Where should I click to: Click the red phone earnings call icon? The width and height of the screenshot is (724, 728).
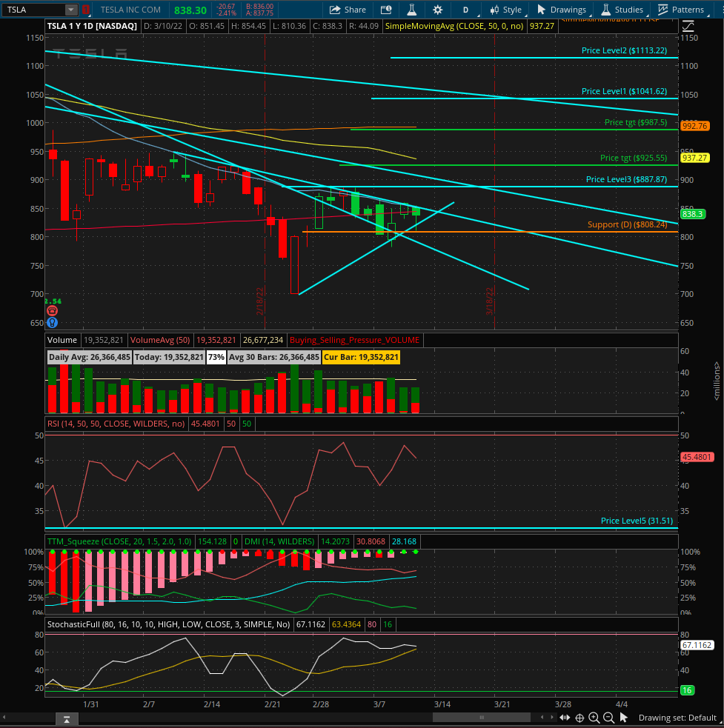click(52, 310)
